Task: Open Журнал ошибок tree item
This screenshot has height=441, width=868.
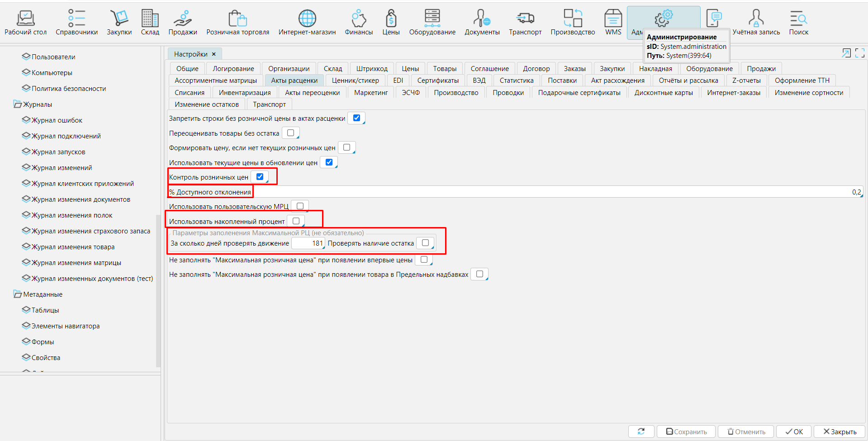Action: tap(57, 120)
